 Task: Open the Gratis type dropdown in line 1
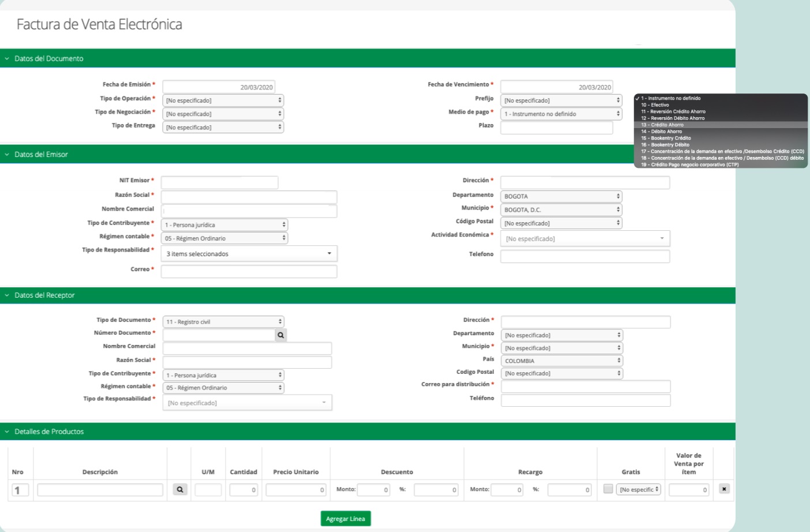(x=639, y=489)
